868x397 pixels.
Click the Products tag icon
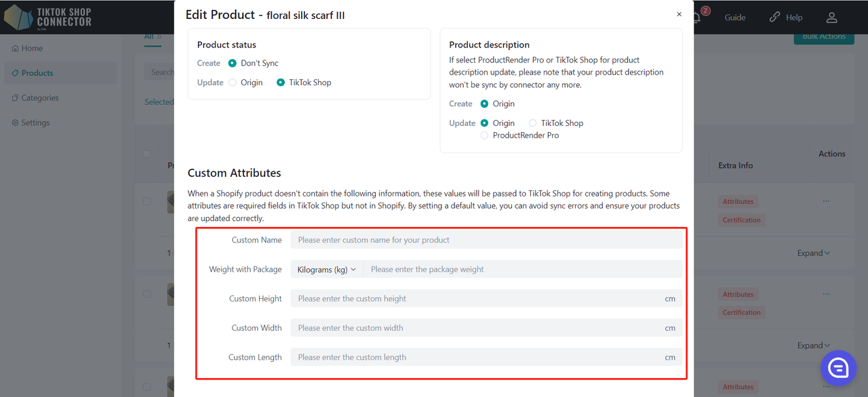click(x=15, y=73)
